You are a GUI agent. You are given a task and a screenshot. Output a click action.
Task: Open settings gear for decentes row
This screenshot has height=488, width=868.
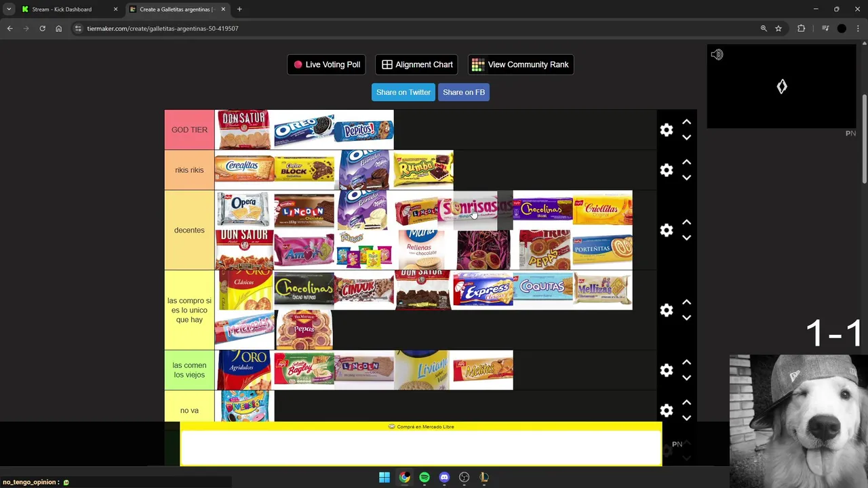[x=667, y=230]
